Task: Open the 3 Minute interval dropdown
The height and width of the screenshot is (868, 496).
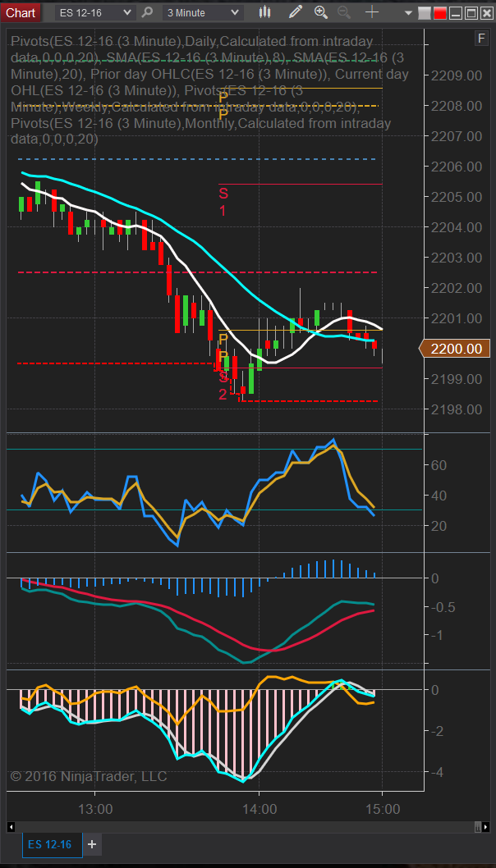Action: 203,12
